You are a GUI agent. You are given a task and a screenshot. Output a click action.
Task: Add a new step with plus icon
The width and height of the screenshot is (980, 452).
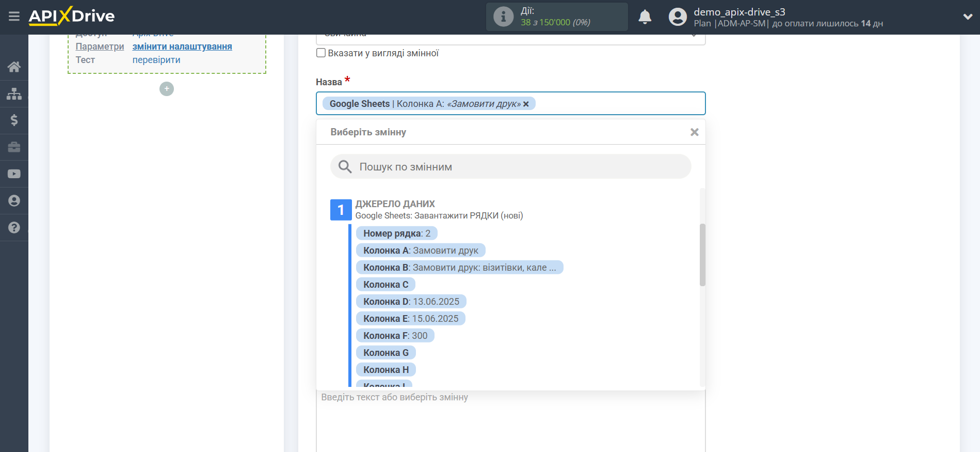(166, 89)
